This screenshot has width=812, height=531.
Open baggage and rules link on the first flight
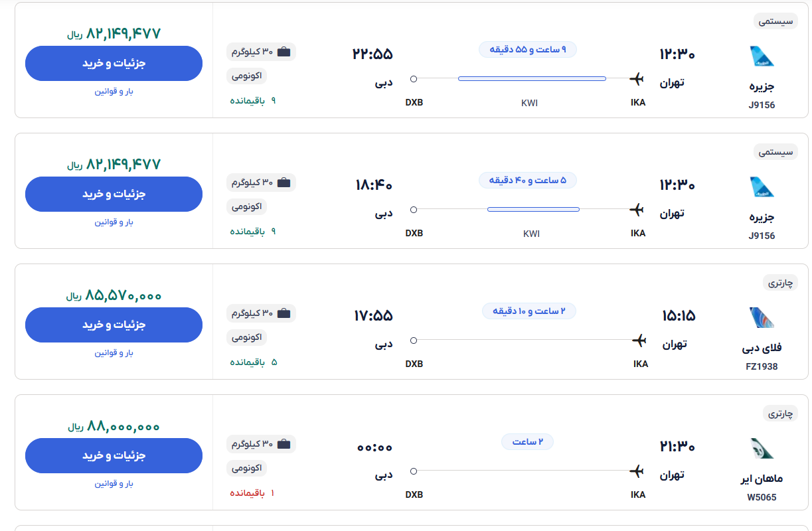114,92
